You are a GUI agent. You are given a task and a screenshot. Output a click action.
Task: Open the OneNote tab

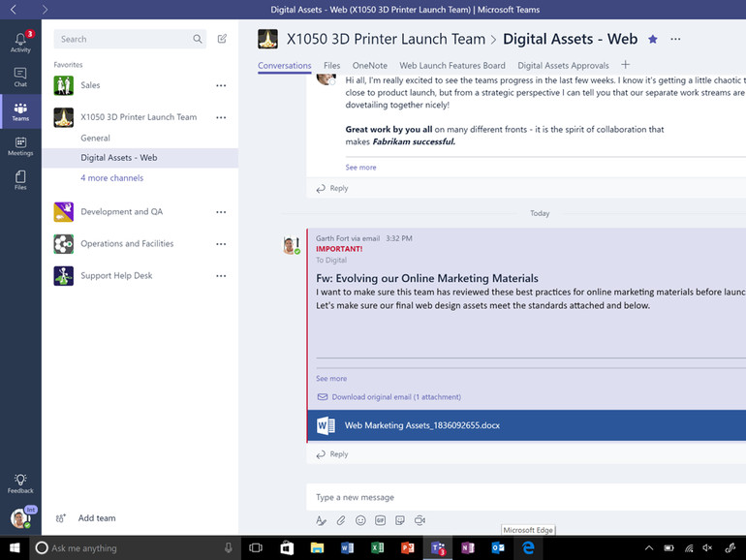click(370, 66)
